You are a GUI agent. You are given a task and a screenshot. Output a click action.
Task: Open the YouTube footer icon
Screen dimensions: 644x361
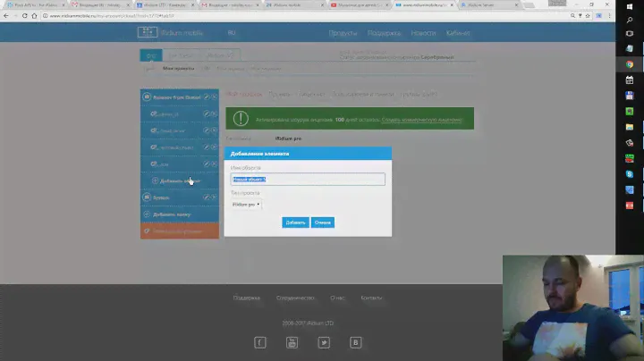(x=292, y=342)
